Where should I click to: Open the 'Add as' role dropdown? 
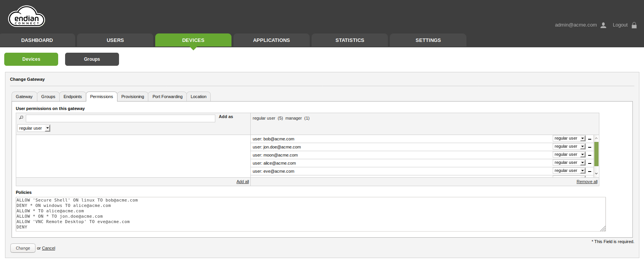(34, 128)
